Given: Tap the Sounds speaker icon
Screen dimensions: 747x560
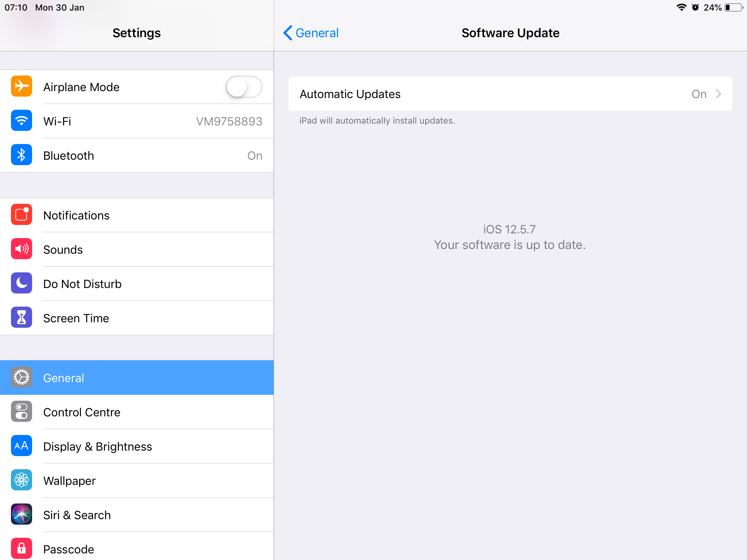Looking at the screenshot, I should point(22,249).
